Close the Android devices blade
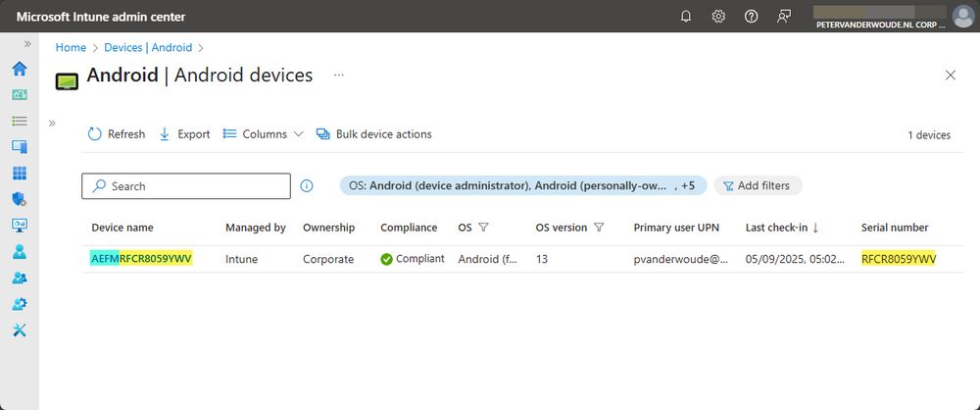Image resolution: width=980 pixels, height=410 pixels. pos(951,76)
